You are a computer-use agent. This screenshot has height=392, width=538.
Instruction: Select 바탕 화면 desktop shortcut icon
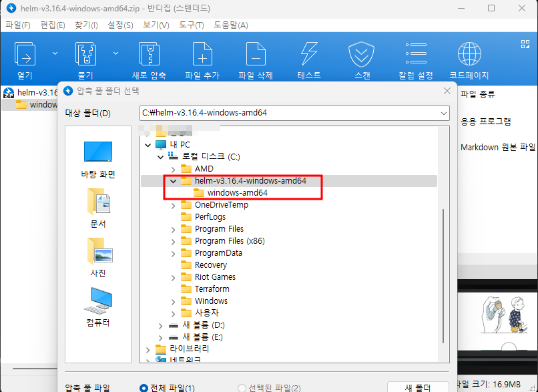point(97,152)
